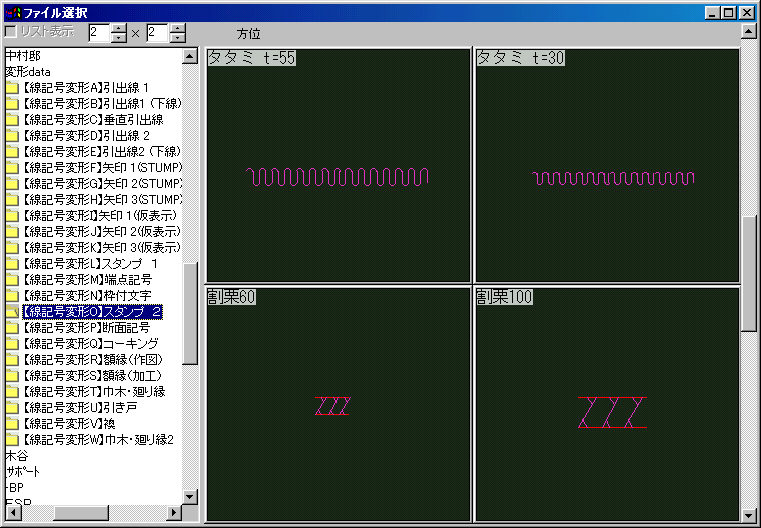Image resolution: width=761 pixels, height=528 pixels.
Task: Select folder 【線記号変形W】巾木・廻り縁2
Action: 98,440
